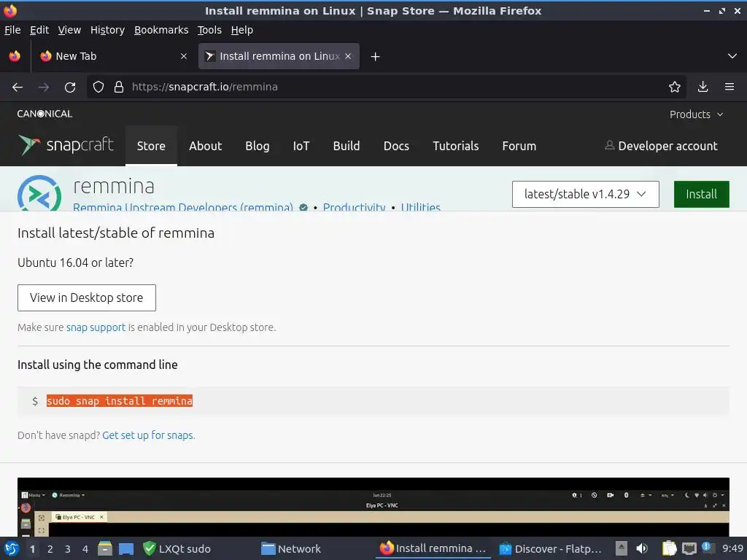The width and height of the screenshot is (747, 560).
Task: Expand the Products dropdown
Action: click(696, 114)
